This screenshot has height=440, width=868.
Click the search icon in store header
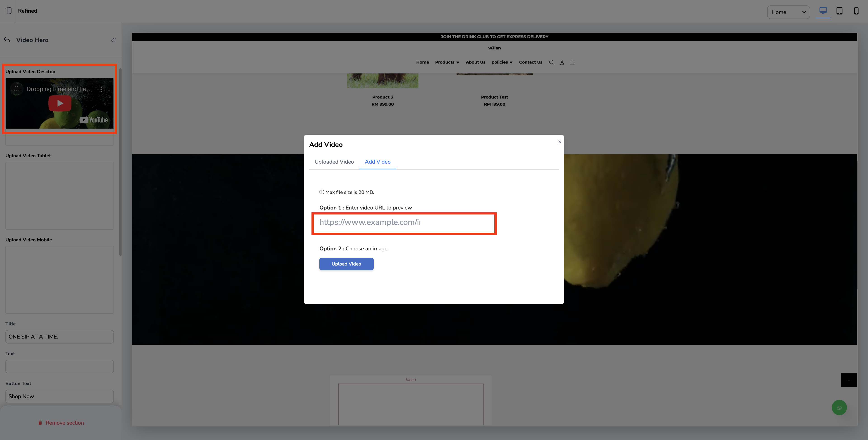[551, 62]
